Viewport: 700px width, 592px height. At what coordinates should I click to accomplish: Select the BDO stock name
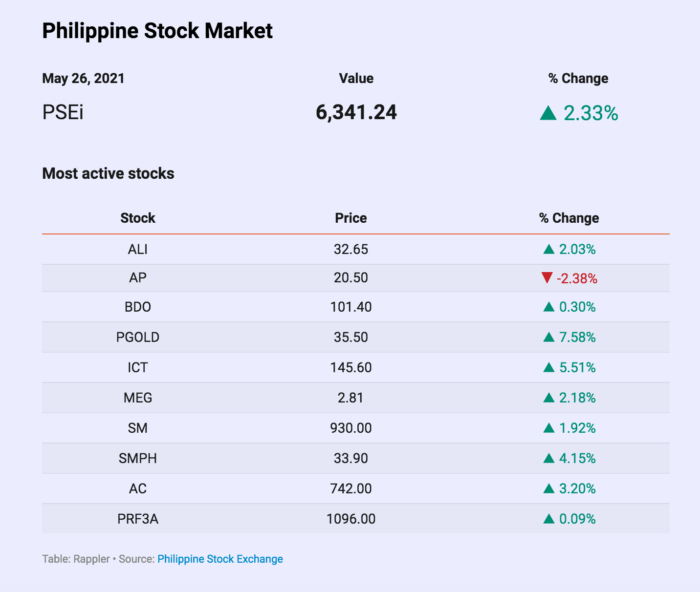pos(138,307)
